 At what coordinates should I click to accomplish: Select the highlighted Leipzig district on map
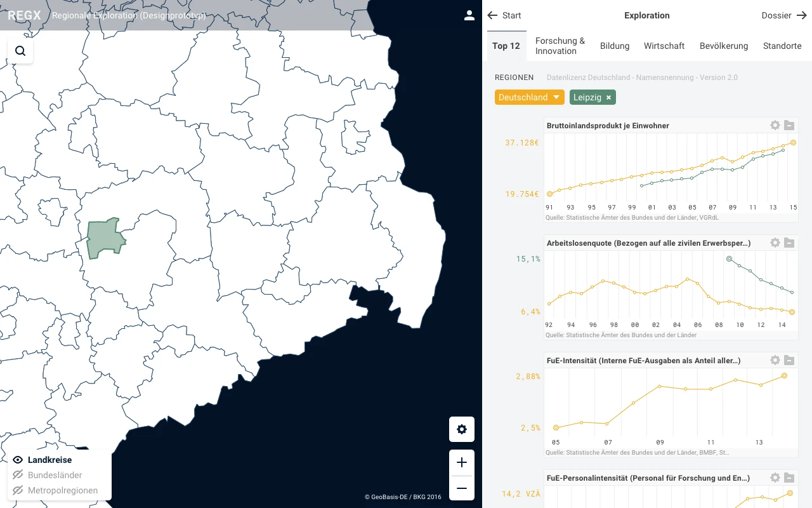coord(105,239)
